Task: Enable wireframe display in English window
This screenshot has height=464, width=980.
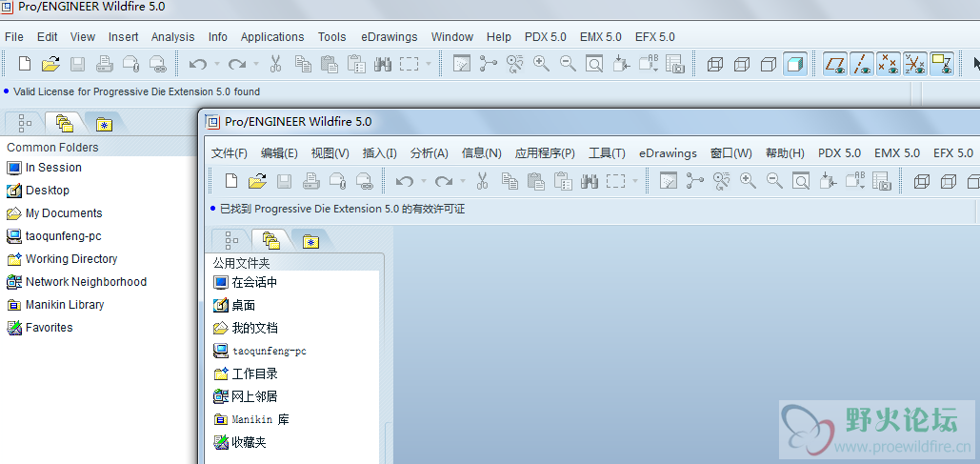Action: point(715,64)
